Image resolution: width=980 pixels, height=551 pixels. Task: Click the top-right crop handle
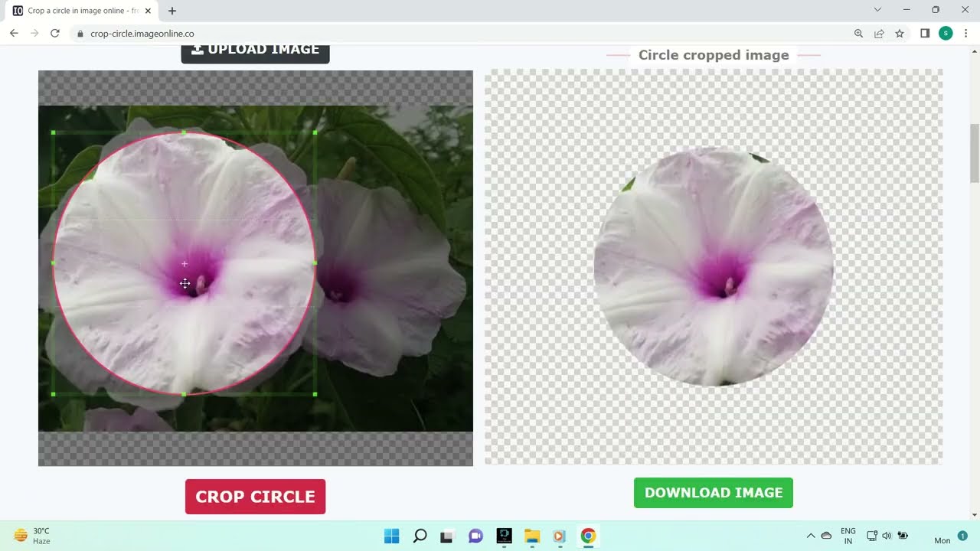315,132
